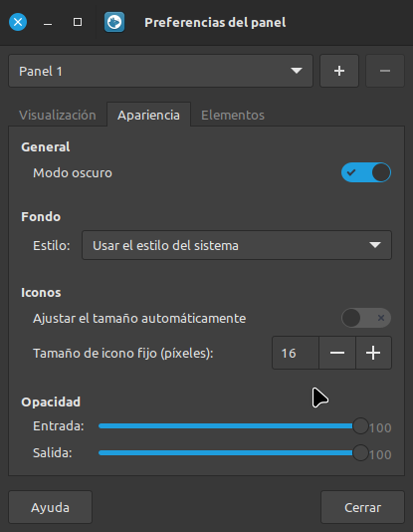Enable Ajustar el tamaño automáticamente switch
Image resolution: width=413 pixels, height=532 pixels.
pos(366,318)
